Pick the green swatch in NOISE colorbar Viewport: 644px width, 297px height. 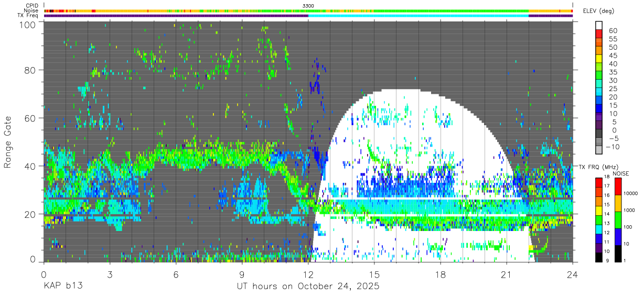(x=618, y=220)
